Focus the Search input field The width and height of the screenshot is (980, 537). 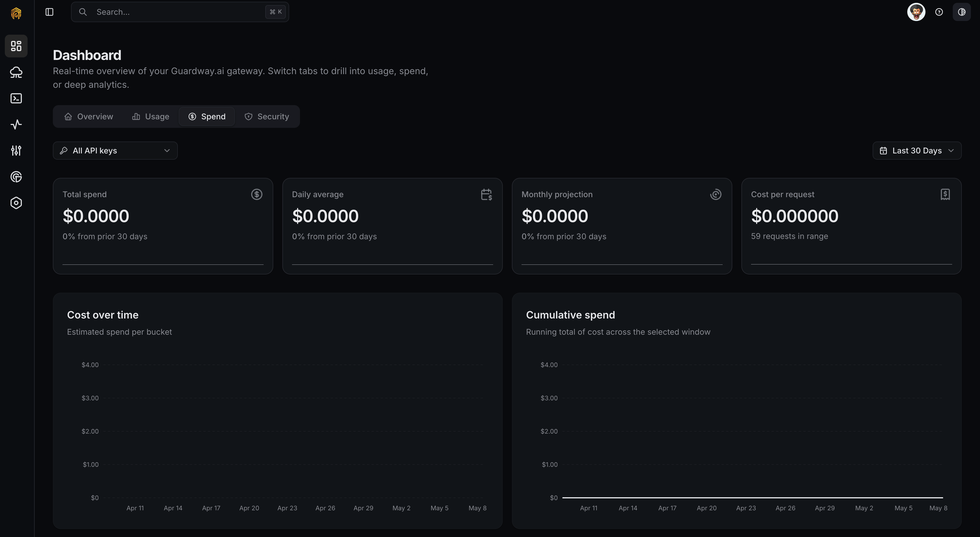point(180,12)
